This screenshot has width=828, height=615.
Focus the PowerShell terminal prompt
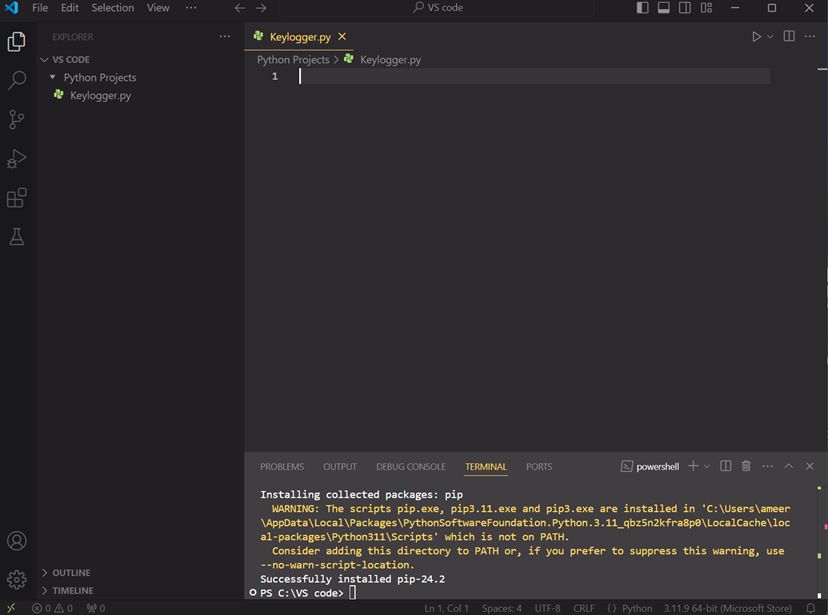click(352, 593)
